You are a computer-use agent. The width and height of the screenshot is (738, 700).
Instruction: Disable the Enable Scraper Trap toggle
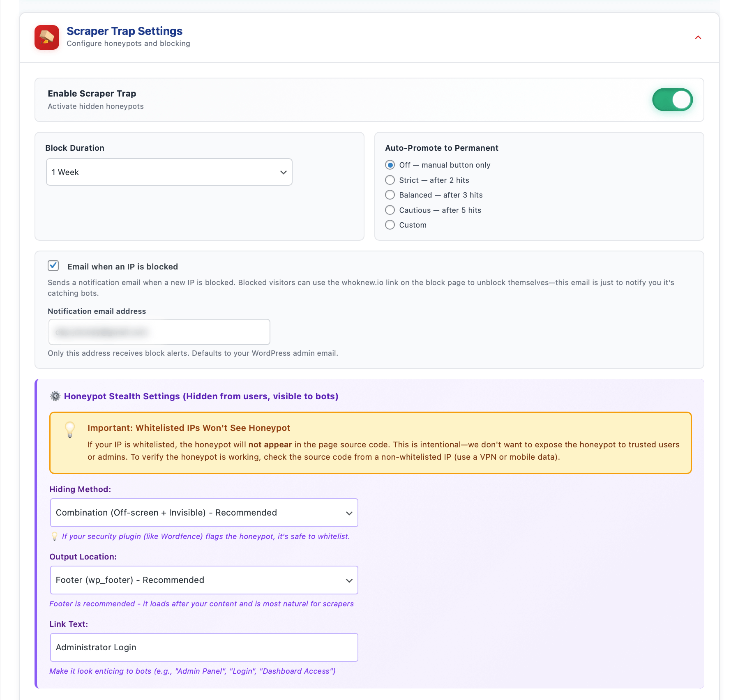click(x=672, y=99)
